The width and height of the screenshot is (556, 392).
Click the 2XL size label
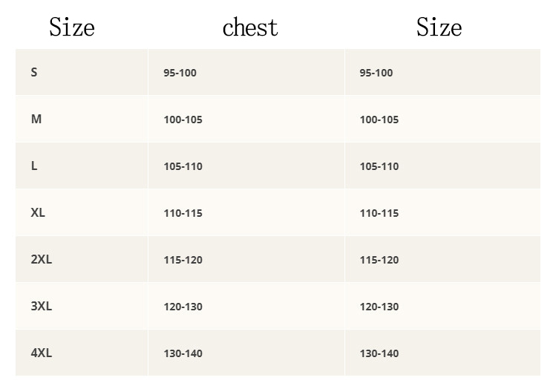coord(42,259)
